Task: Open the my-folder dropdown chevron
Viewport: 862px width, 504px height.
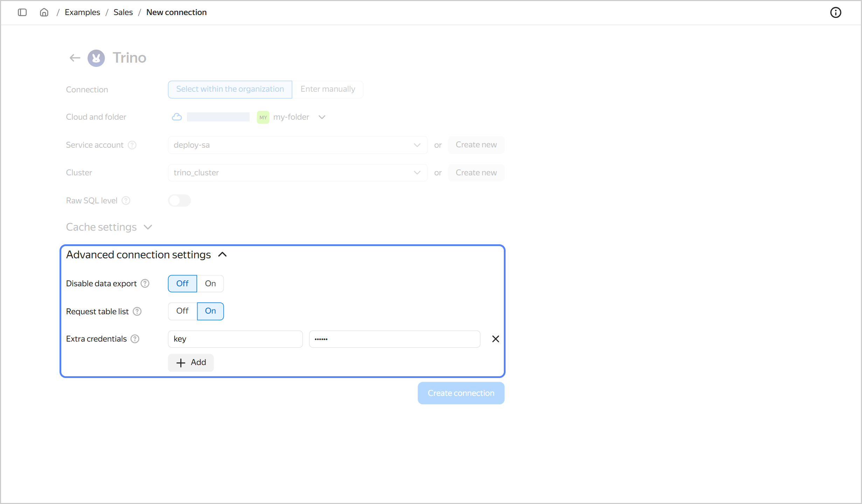Action: [x=322, y=117]
